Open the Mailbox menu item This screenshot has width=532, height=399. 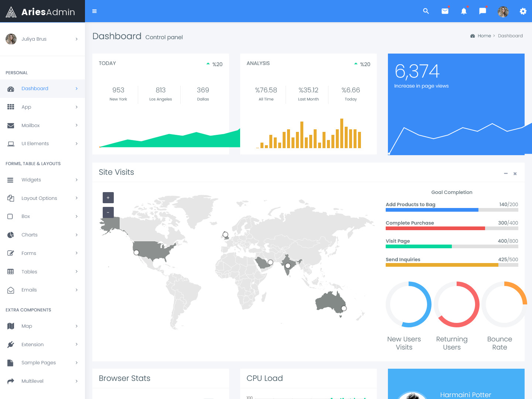pos(42,125)
